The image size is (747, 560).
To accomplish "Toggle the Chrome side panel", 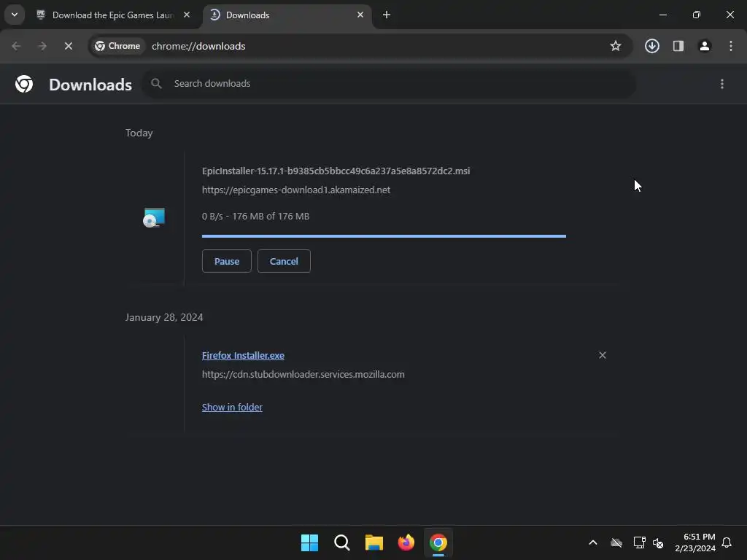I will tap(678, 46).
